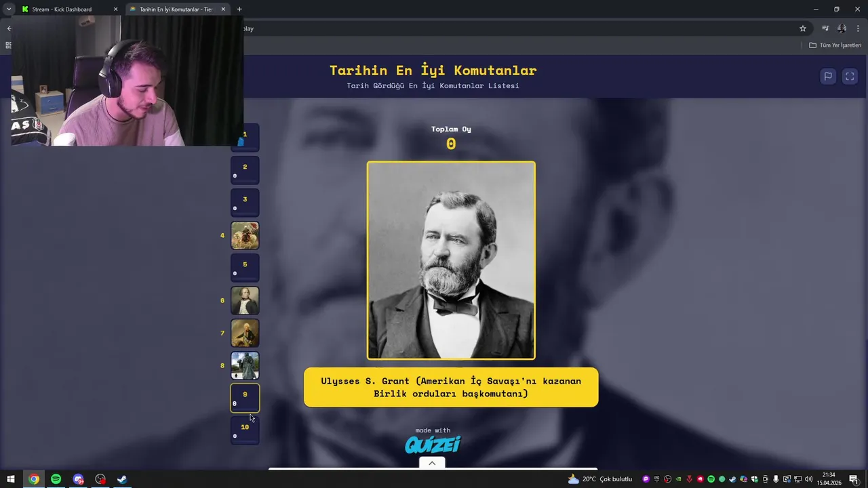Click the NVIDIA tray icon
This screenshot has height=488, width=868.
(x=678, y=479)
